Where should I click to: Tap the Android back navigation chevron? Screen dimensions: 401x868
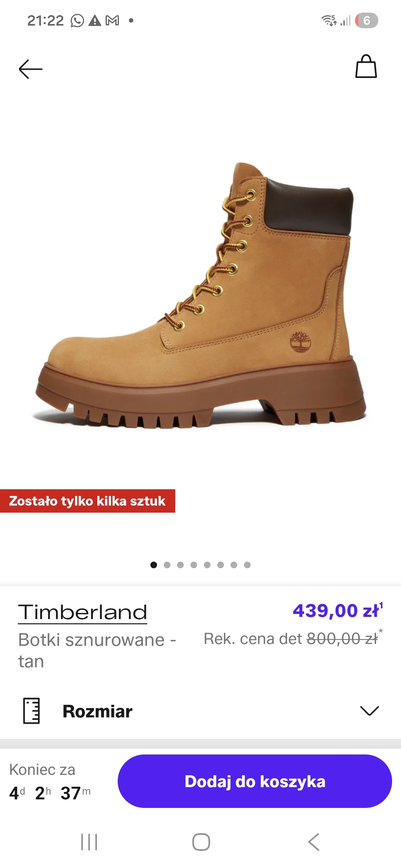click(x=314, y=842)
